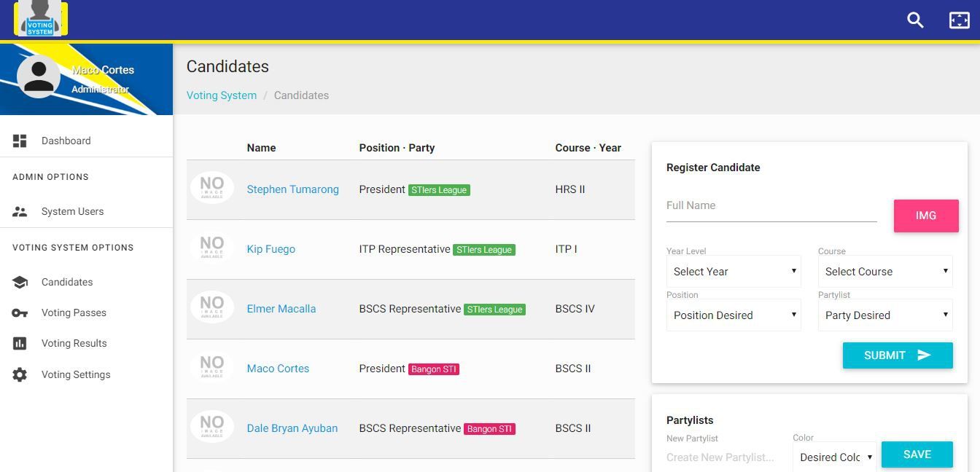Click the Voting Settings gear icon

click(x=20, y=374)
